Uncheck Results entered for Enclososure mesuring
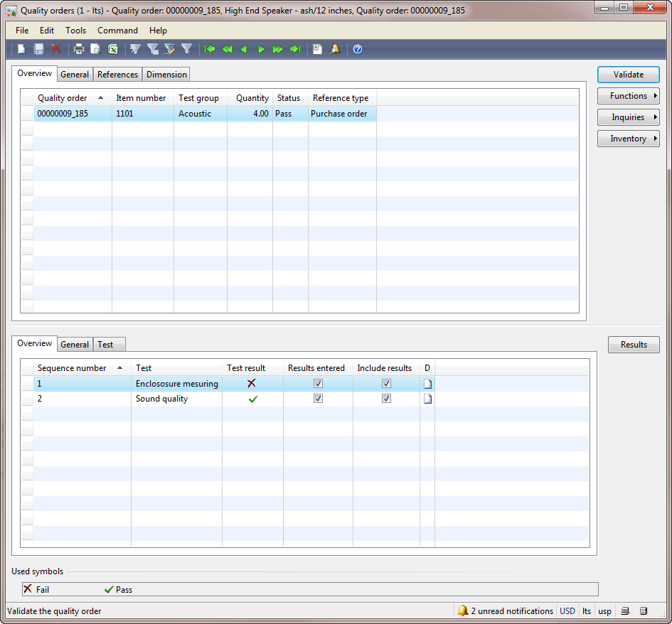 pyautogui.click(x=318, y=383)
